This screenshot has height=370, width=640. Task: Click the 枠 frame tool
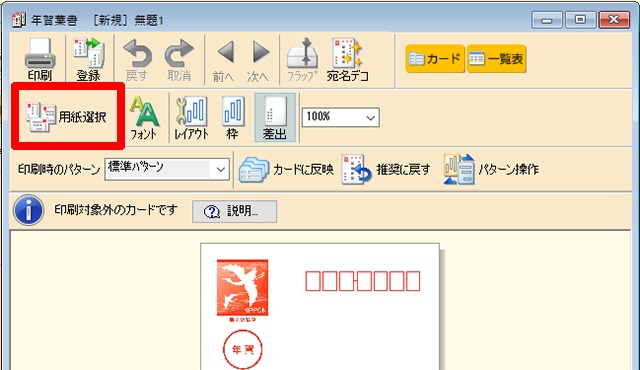(233, 117)
